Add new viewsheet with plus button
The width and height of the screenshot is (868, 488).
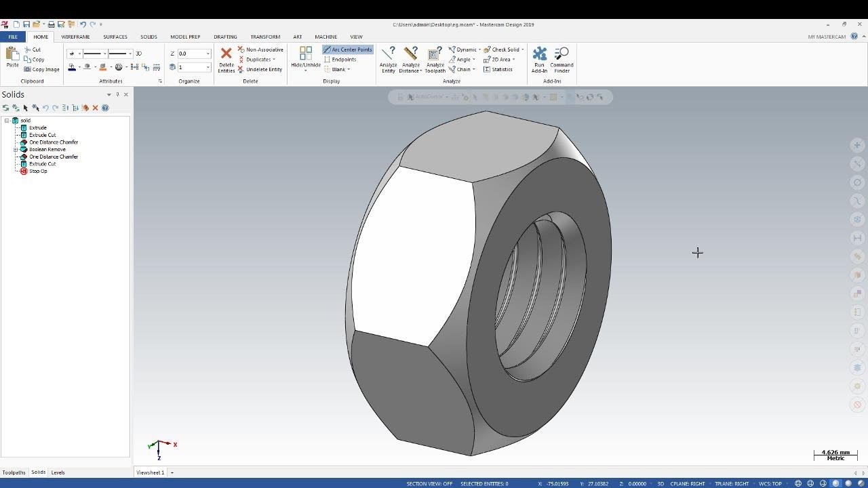[x=172, y=472]
